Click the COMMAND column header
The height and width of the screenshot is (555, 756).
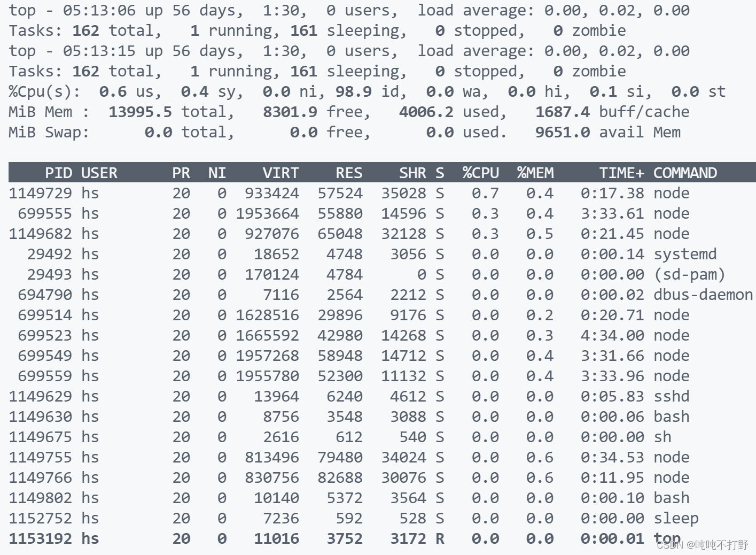point(685,173)
